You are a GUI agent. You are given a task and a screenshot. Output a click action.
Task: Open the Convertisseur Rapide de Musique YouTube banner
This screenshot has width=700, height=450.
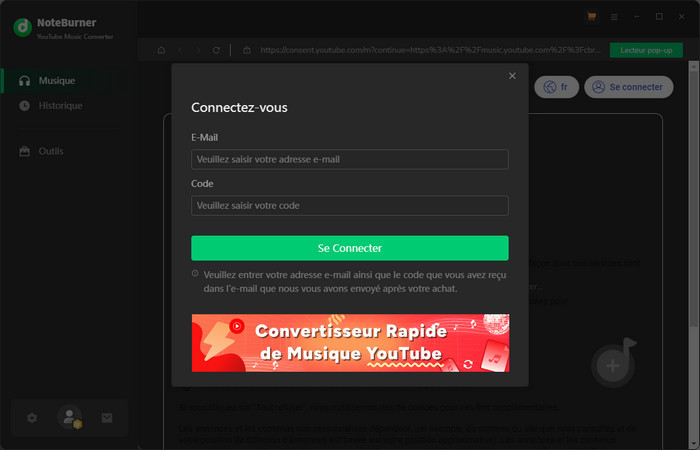click(x=350, y=343)
